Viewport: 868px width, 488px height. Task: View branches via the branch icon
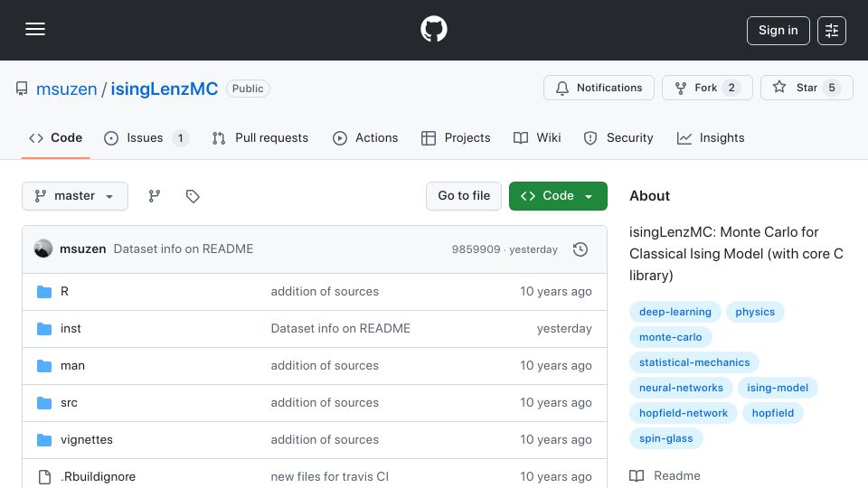[x=155, y=196]
